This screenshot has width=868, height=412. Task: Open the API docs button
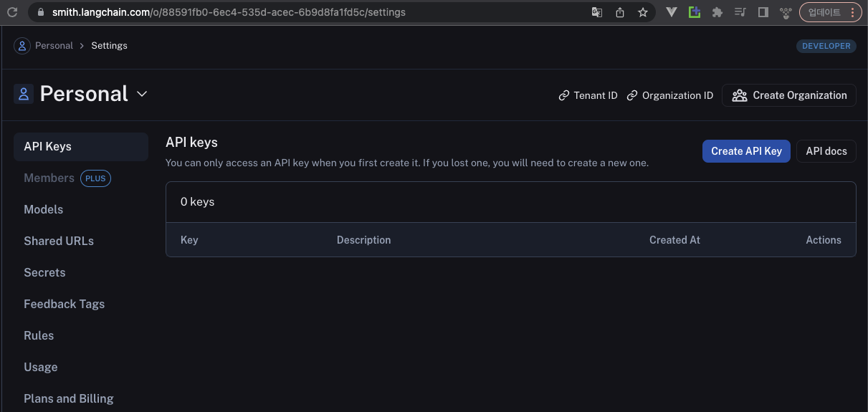click(x=826, y=151)
